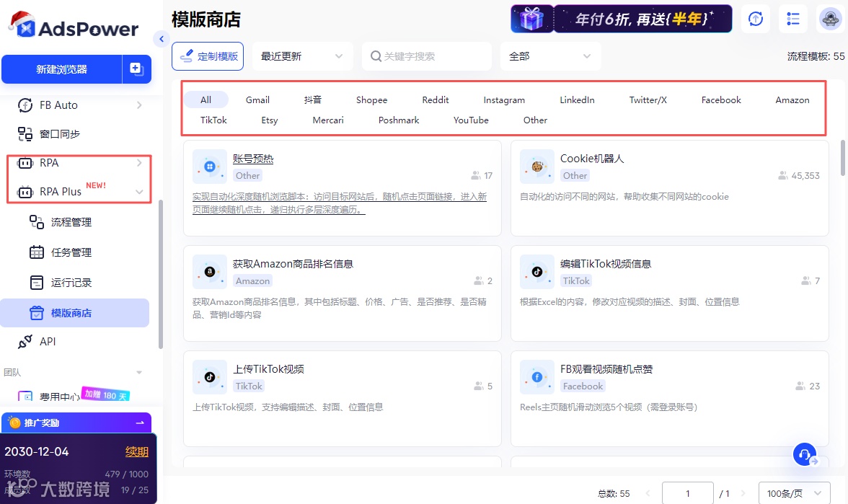Click the Cookie机器人 template icon
The height and width of the screenshot is (504, 848).
[537, 167]
